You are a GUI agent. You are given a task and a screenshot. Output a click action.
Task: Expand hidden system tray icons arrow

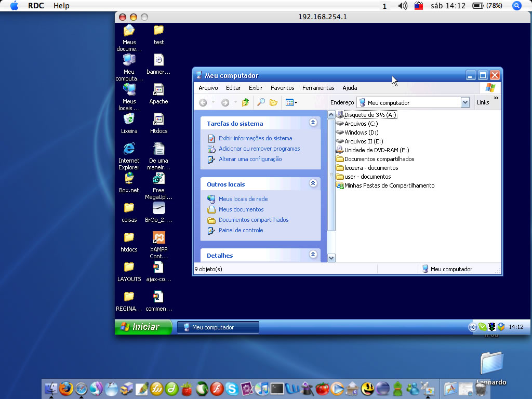(x=472, y=327)
